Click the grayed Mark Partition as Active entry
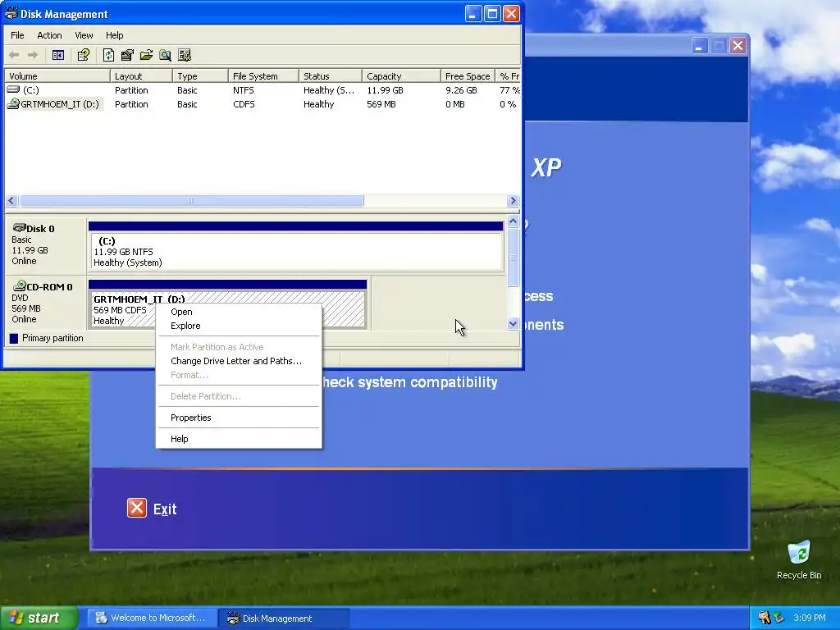The image size is (840, 630). click(x=239, y=347)
